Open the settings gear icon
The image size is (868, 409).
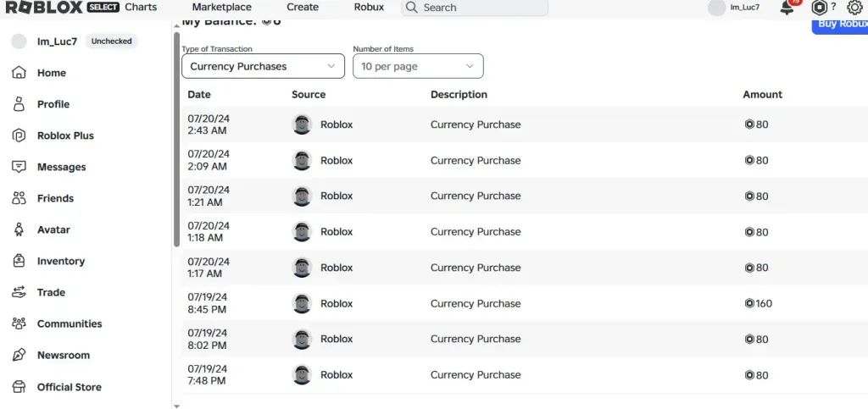pyautogui.click(x=854, y=8)
